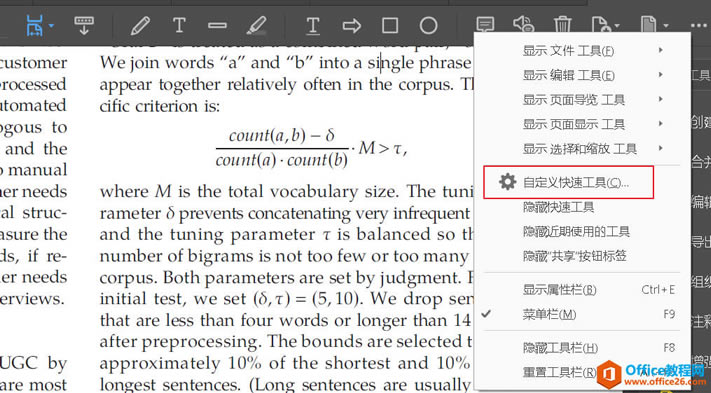Select the Arrow drawing tool

[x=352, y=25]
